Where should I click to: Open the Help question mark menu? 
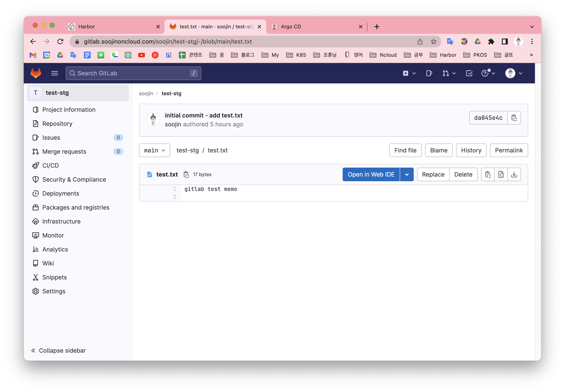click(x=488, y=73)
